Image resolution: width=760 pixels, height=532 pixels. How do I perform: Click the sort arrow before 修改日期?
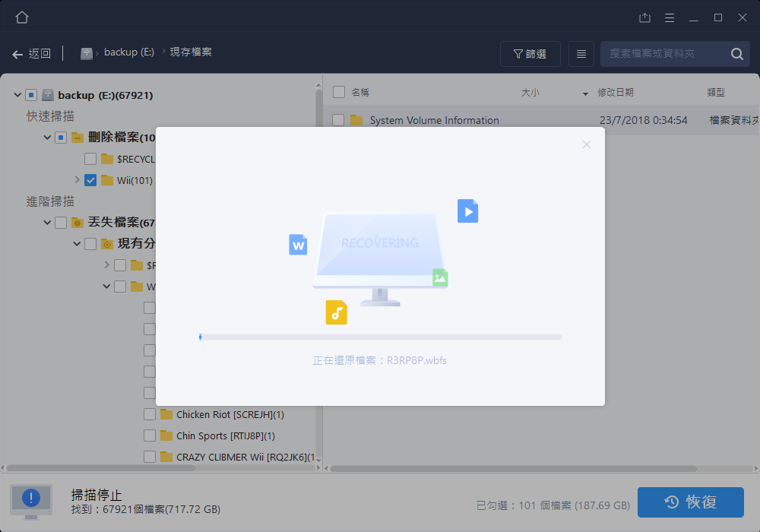[x=585, y=93]
